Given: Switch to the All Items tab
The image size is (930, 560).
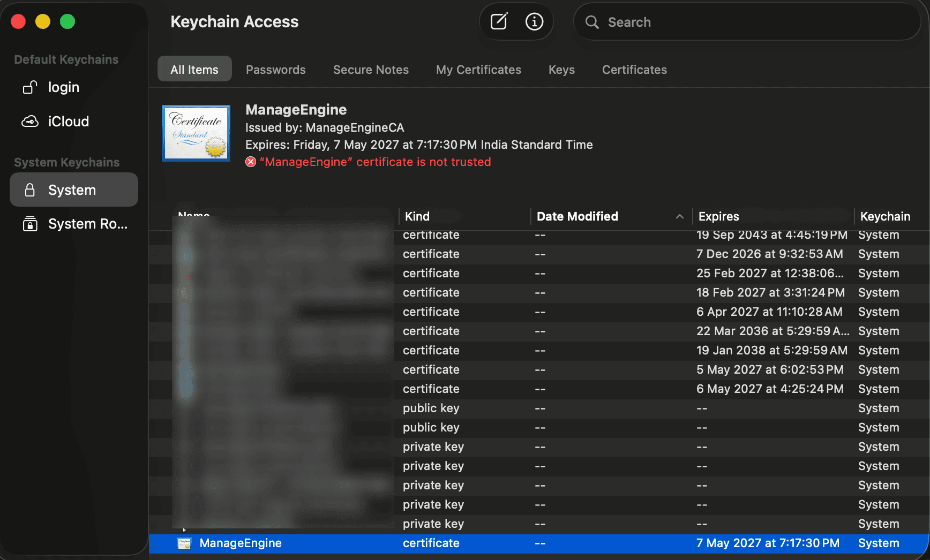Looking at the screenshot, I should (194, 69).
